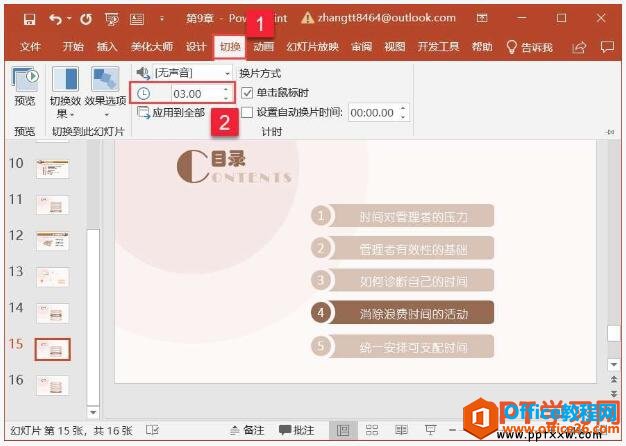
Task: Undo the last action
Action: 56,19
